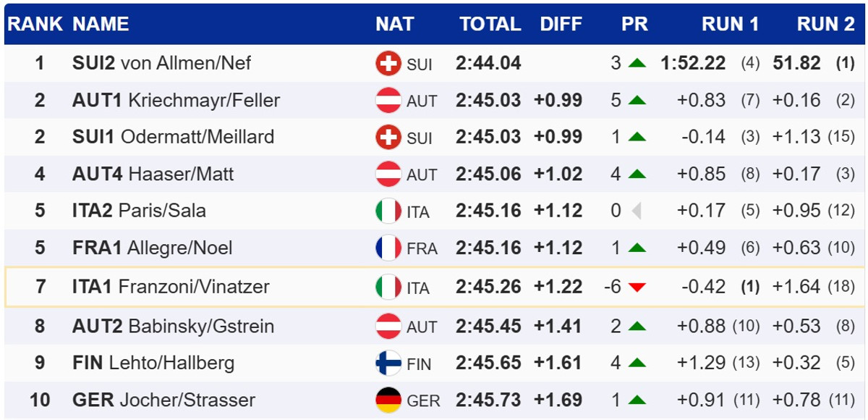Click the Italian flag in the Paris/Sala row
Image resolution: width=868 pixels, height=420 pixels.
click(x=388, y=211)
